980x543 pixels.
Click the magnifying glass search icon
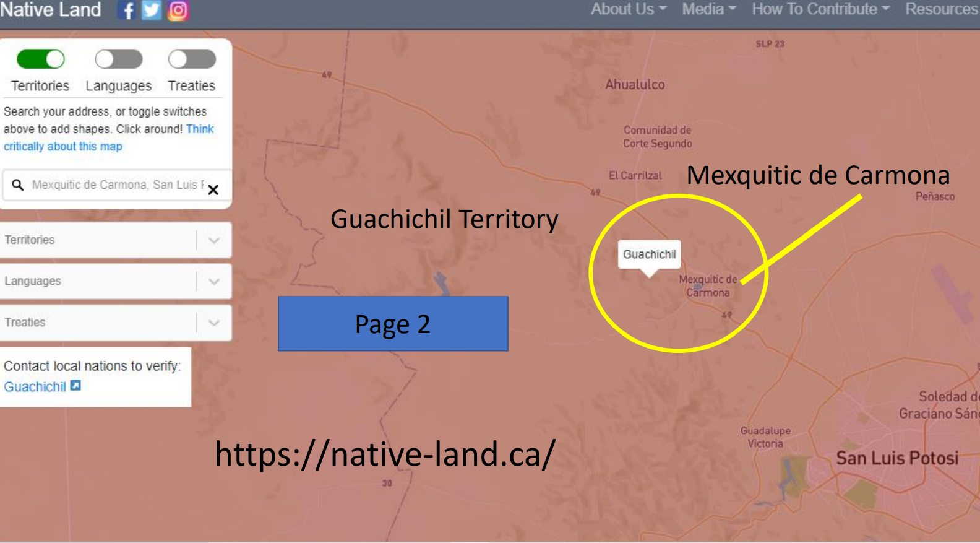[18, 185]
